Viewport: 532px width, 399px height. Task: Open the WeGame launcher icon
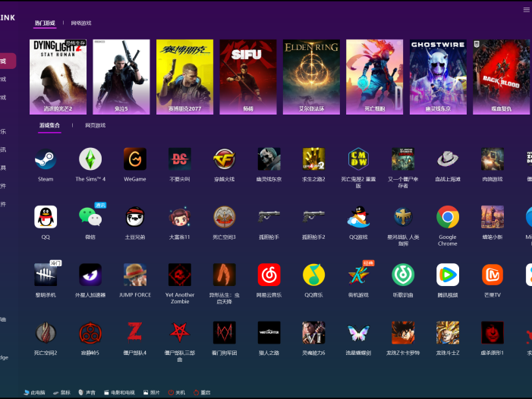[x=135, y=159]
